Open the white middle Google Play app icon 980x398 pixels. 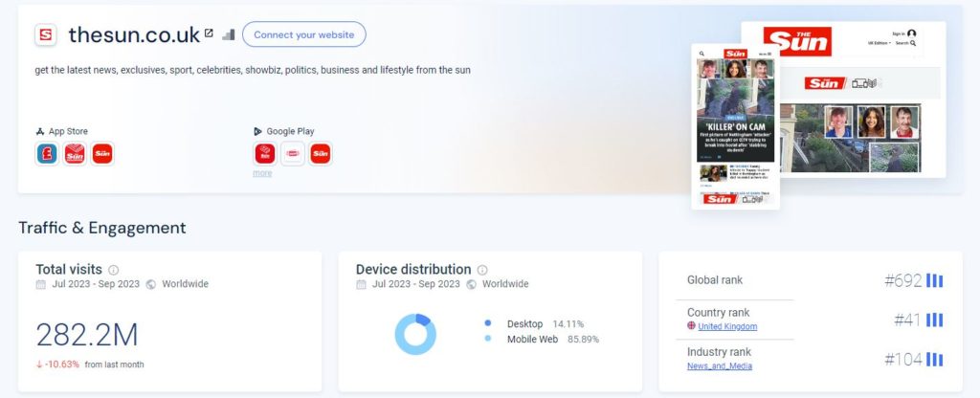point(293,154)
